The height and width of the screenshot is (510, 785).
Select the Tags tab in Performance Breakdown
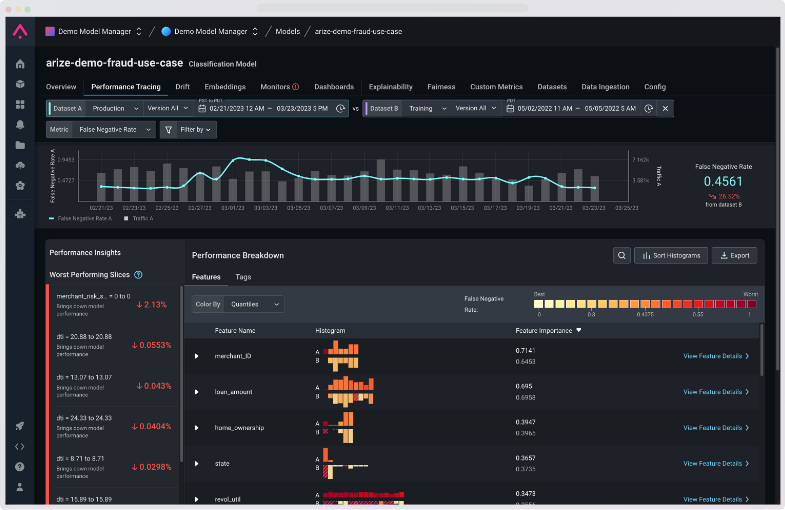pos(243,277)
